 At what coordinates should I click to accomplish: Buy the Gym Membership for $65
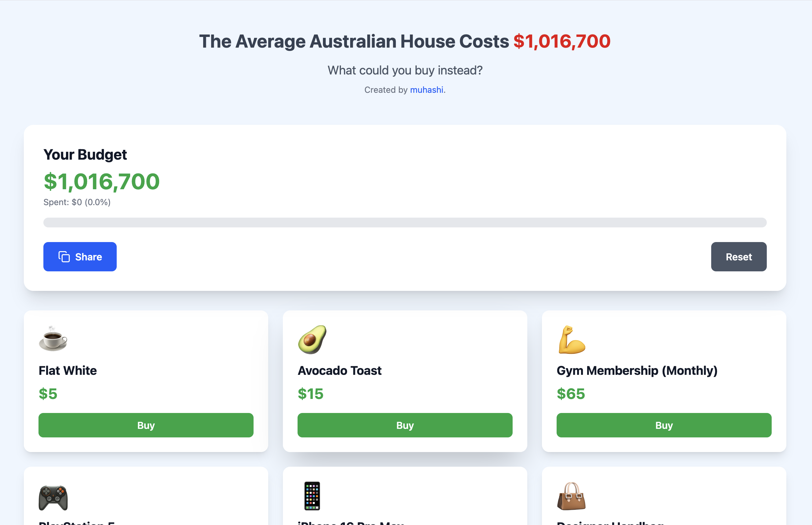click(x=664, y=425)
